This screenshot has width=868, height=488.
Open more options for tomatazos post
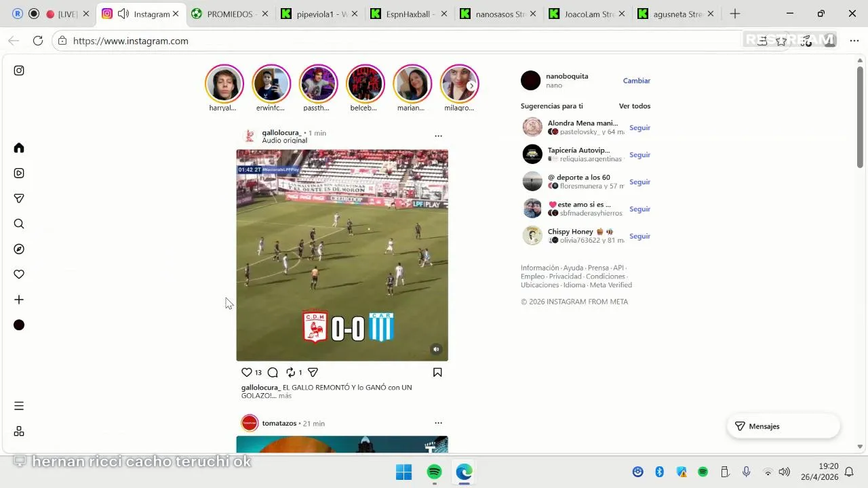click(x=438, y=423)
